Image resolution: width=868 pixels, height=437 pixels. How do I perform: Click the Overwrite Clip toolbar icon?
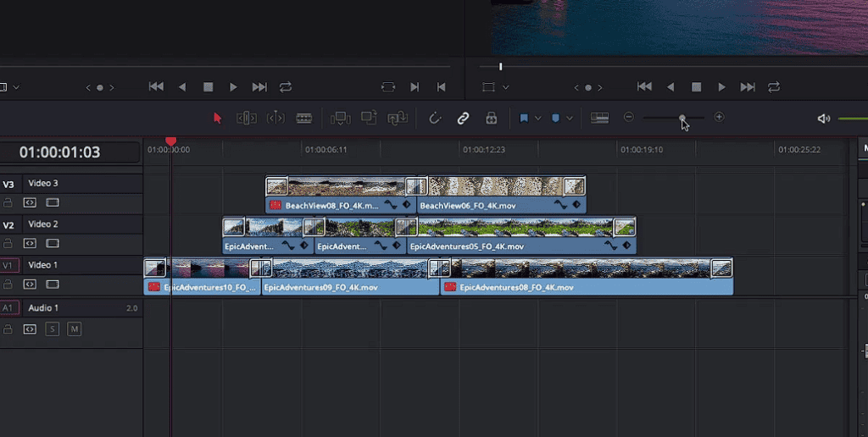coord(369,117)
